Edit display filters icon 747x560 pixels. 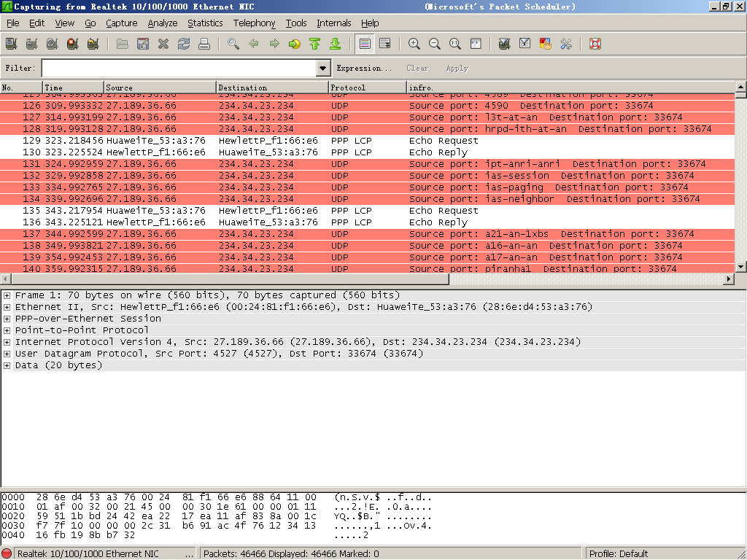pyautogui.click(x=525, y=44)
